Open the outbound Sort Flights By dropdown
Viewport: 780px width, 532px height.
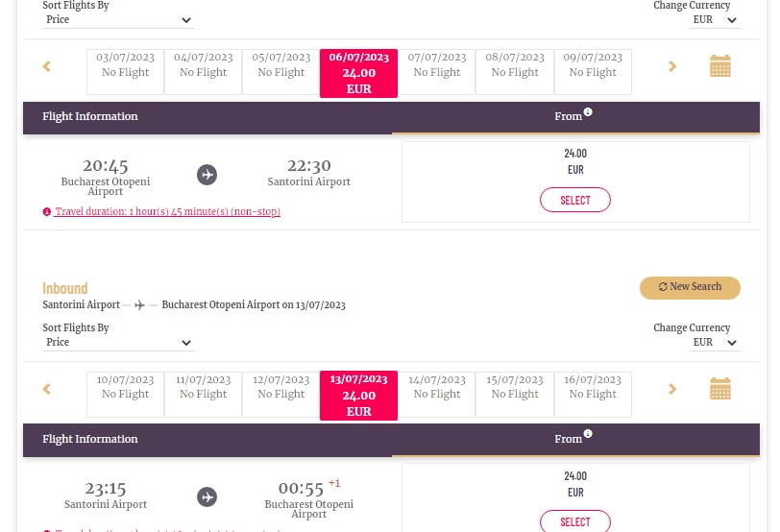pos(118,20)
